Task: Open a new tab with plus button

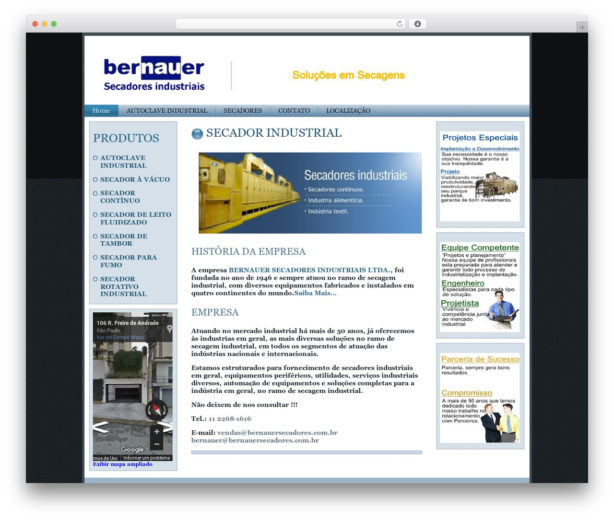Action: (581, 27)
